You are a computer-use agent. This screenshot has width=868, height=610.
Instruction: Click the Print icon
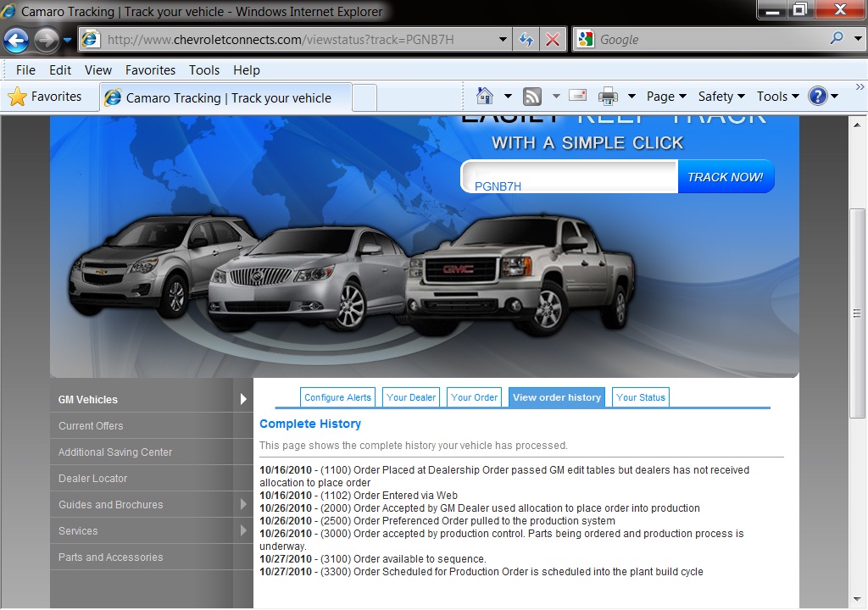[608, 97]
